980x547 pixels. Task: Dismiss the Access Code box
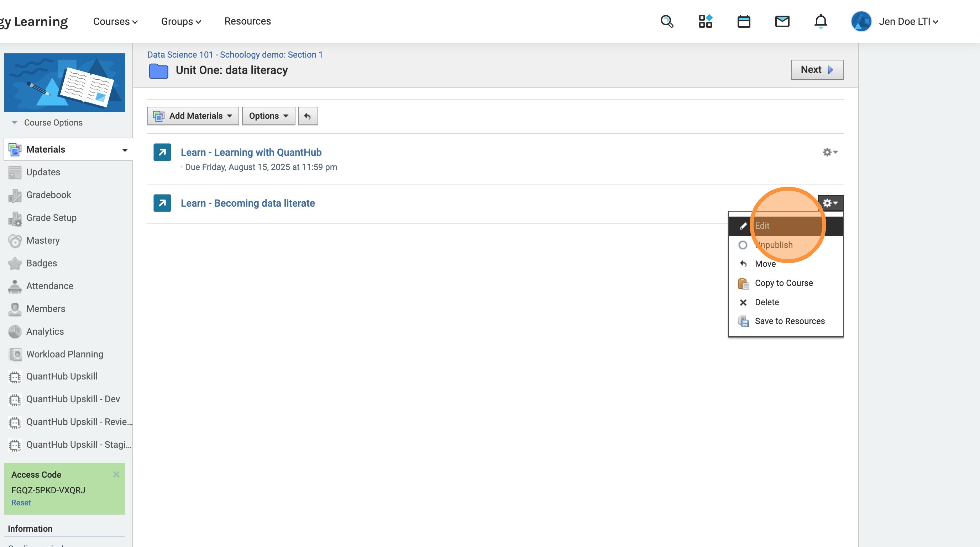[x=116, y=474]
